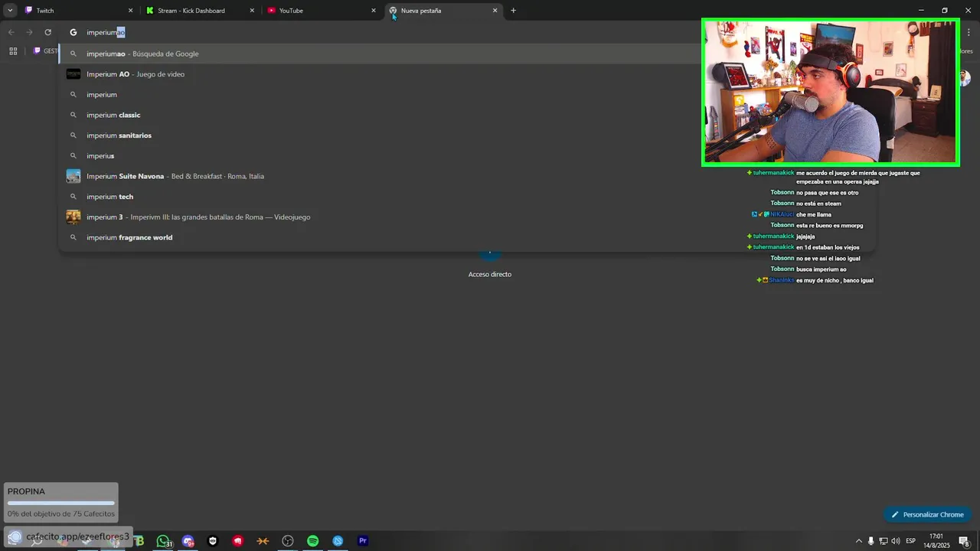Open OBS Studio from the taskbar
This screenshot has height=551, width=980.
[x=288, y=541]
